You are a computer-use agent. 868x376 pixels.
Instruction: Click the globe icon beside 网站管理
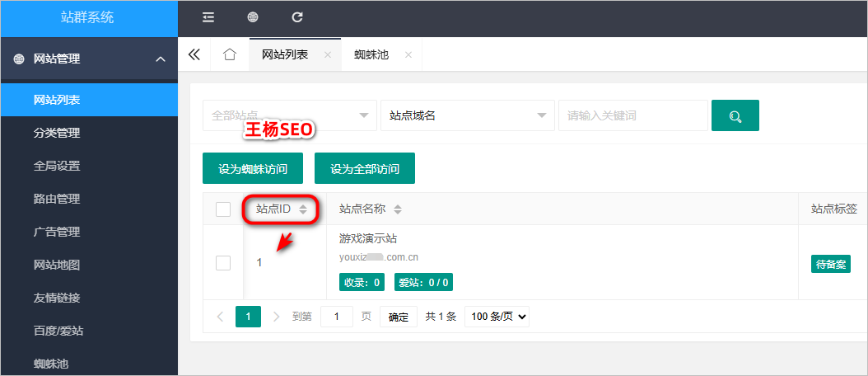coord(19,59)
